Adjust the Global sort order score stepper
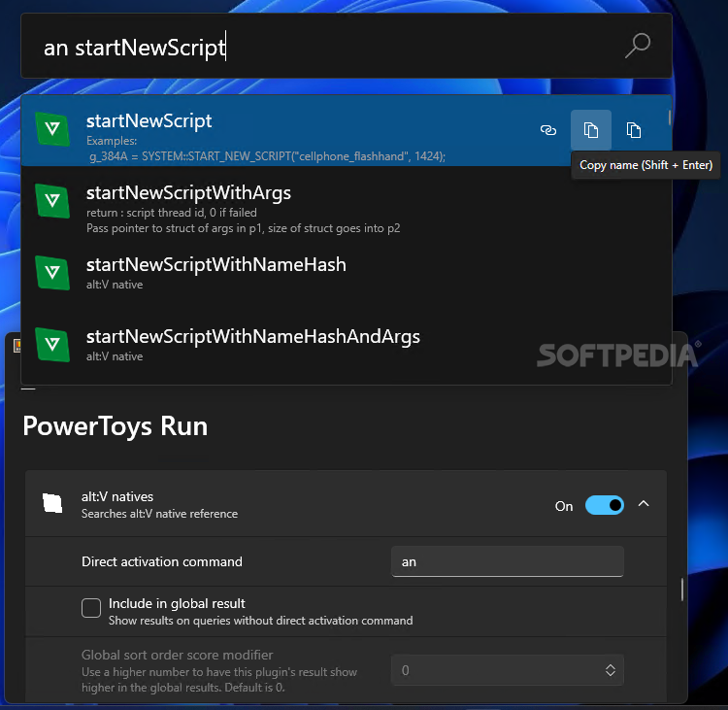 (x=611, y=670)
